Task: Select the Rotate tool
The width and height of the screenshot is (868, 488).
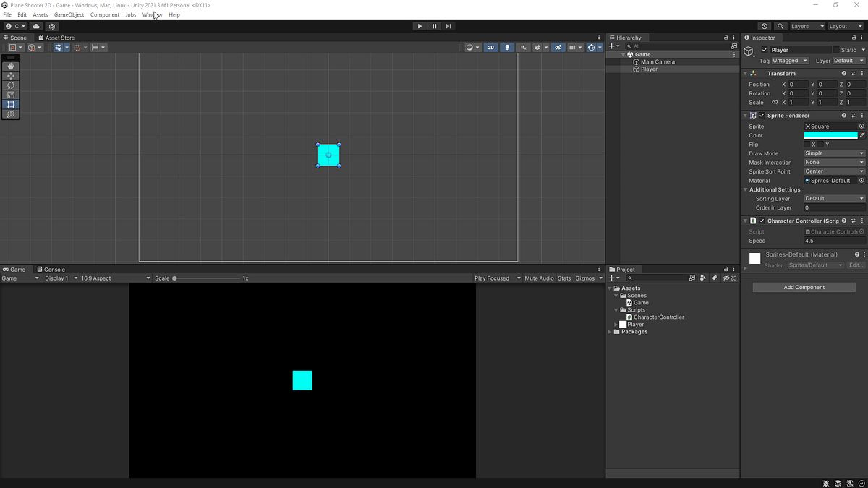Action: click(11, 85)
